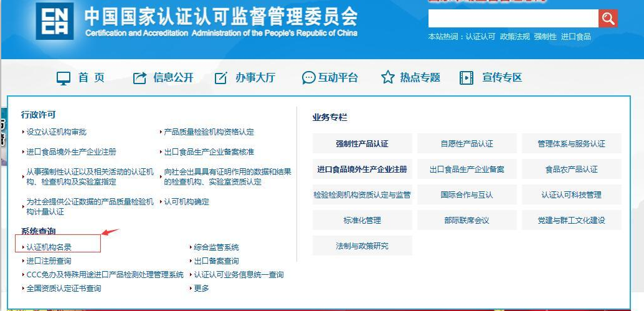Click 更多 link under 系统查询
Screen dimensions: 644x311
tap(201, 289)
